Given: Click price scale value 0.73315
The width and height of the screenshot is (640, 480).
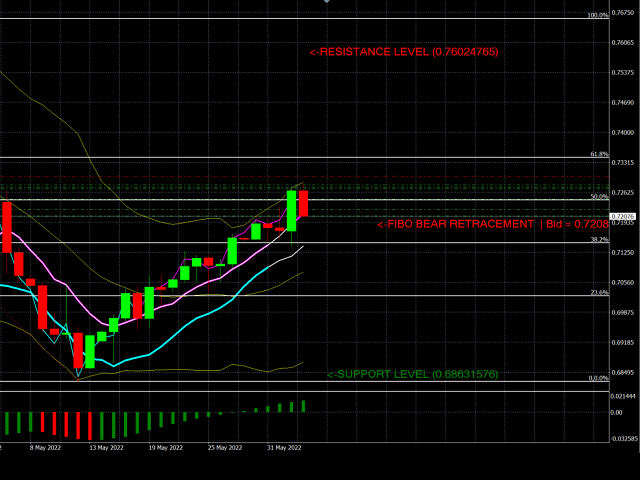Looking at the screenshot, I should [623, 162].
